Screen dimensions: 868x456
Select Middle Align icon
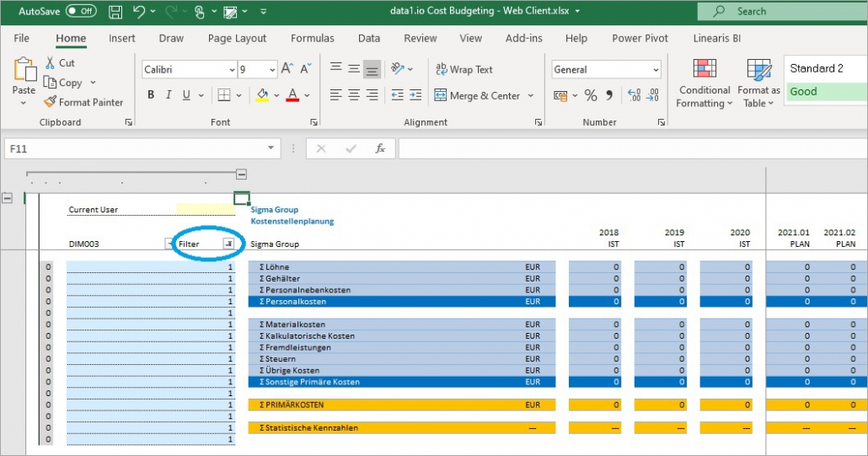point(354,68)
